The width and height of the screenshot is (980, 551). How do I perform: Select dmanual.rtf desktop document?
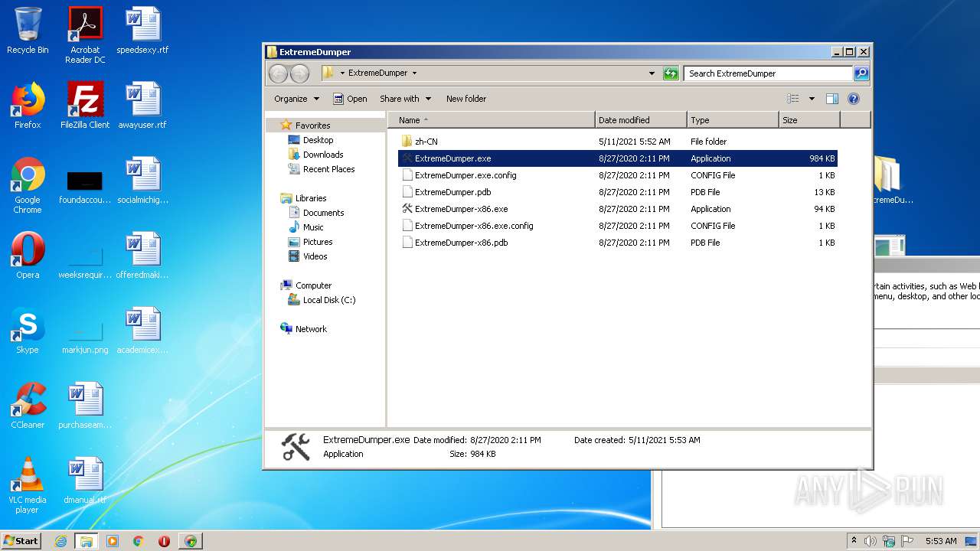click(85, 481)
